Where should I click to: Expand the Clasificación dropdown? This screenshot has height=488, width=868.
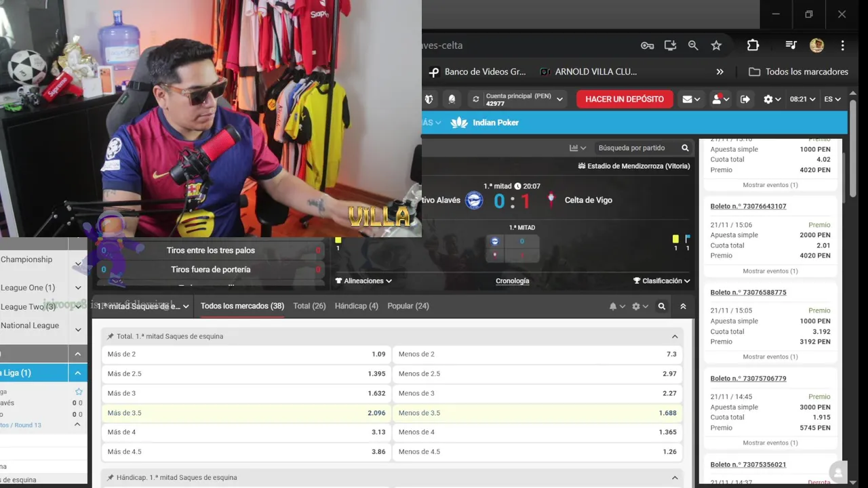tap(661, 281)
